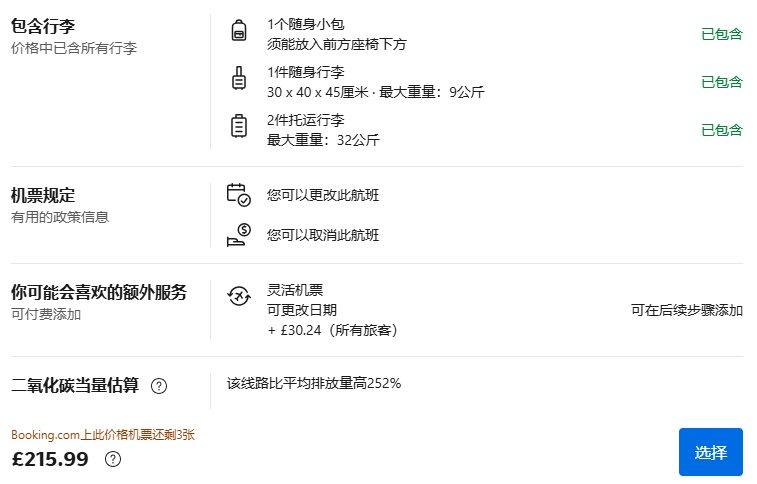Open the price info question mark icon
The image size is (757, 484).
[x=113, y=459]
